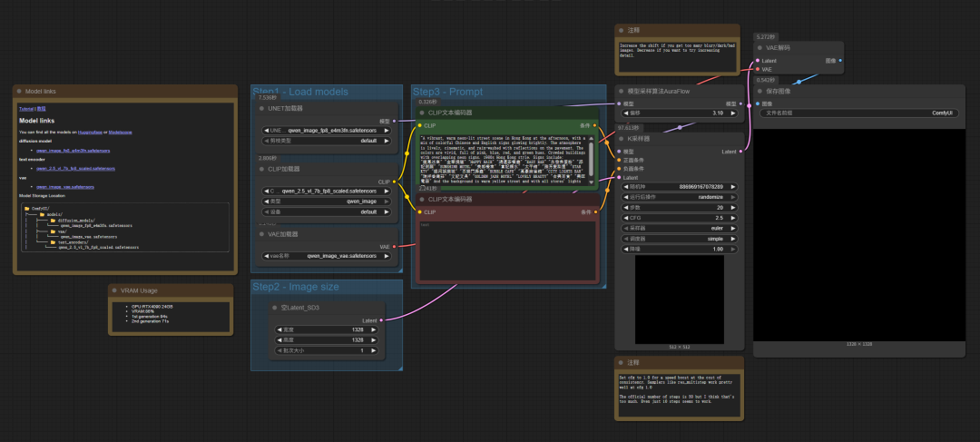This screenshot has height=442, width=980.
Task: Open the qwen_image_vae.safetensors download link
Action: [x=65, y=186]
